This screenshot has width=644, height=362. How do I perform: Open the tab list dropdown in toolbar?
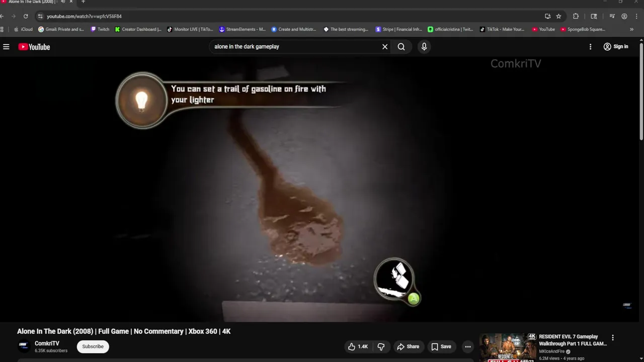[594, 16]
